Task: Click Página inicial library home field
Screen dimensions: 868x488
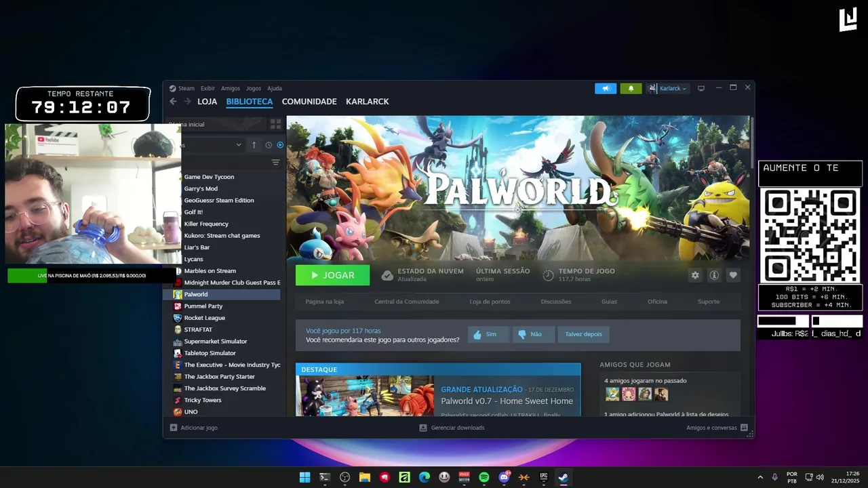Action: 216,124
